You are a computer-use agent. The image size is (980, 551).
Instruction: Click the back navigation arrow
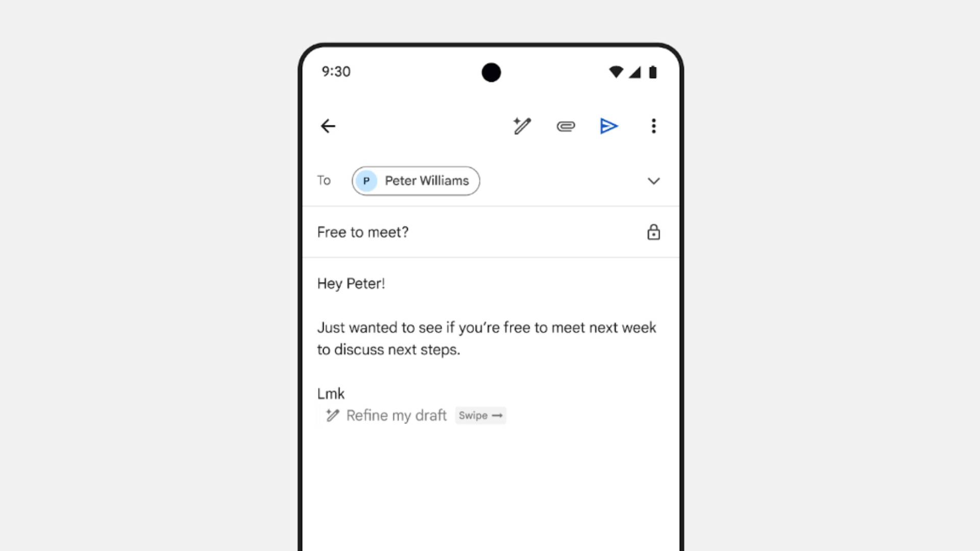pos(328,126)
